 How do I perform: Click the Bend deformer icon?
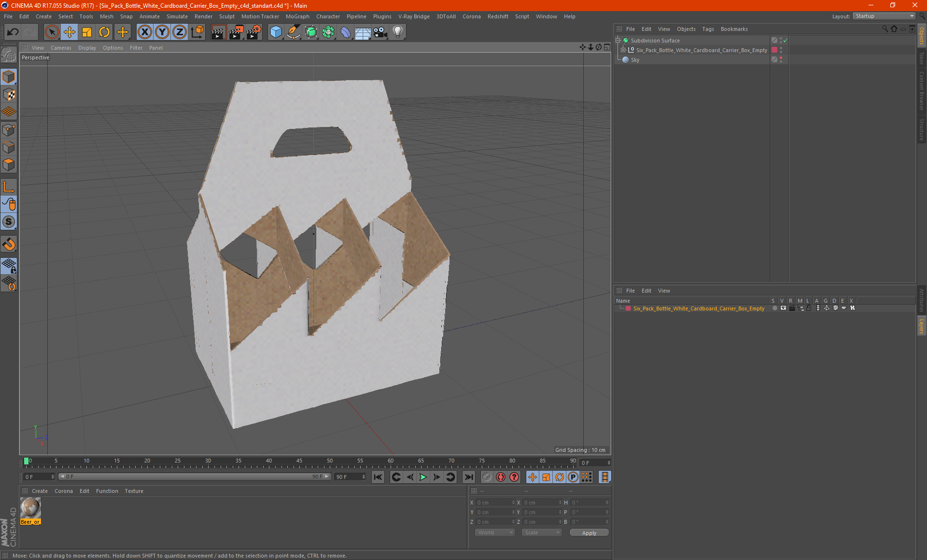[x=346, y=32]
